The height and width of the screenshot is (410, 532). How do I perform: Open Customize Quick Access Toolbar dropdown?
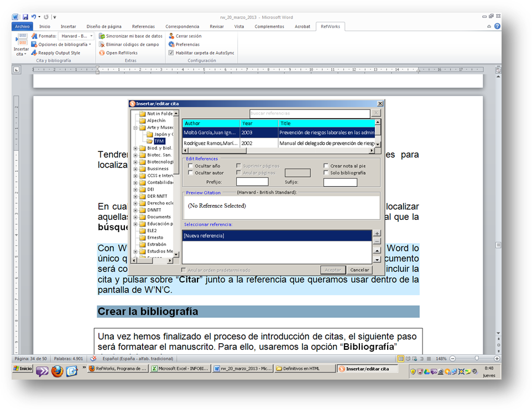click(55, 17)
